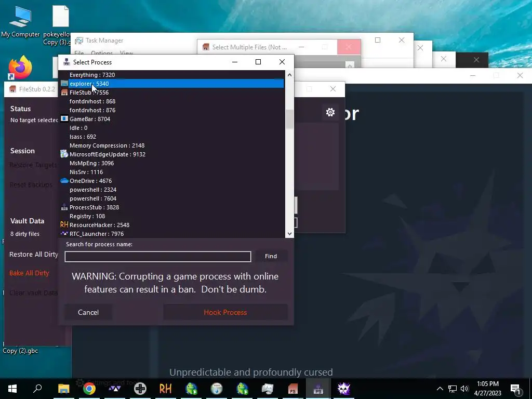Screen dimensions: 532x399
Task: Open the spiky monster taskbar icon
Action: coord(344,389)
